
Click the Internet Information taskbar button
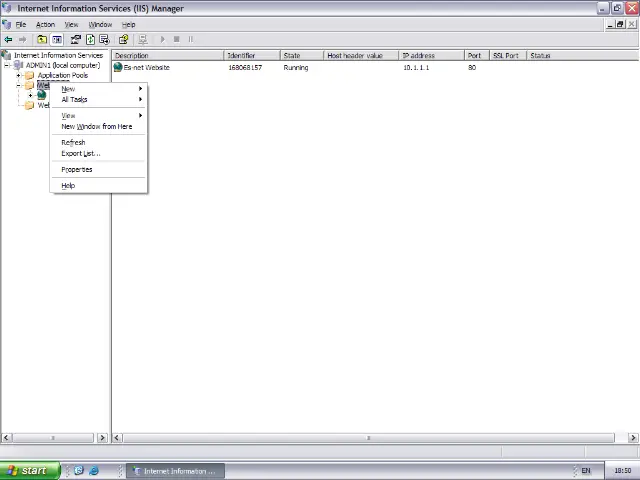(x=176, y=471)
